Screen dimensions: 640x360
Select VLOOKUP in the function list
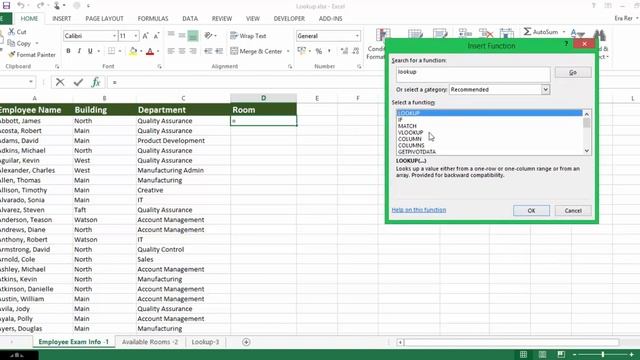(x=411, y=132)
